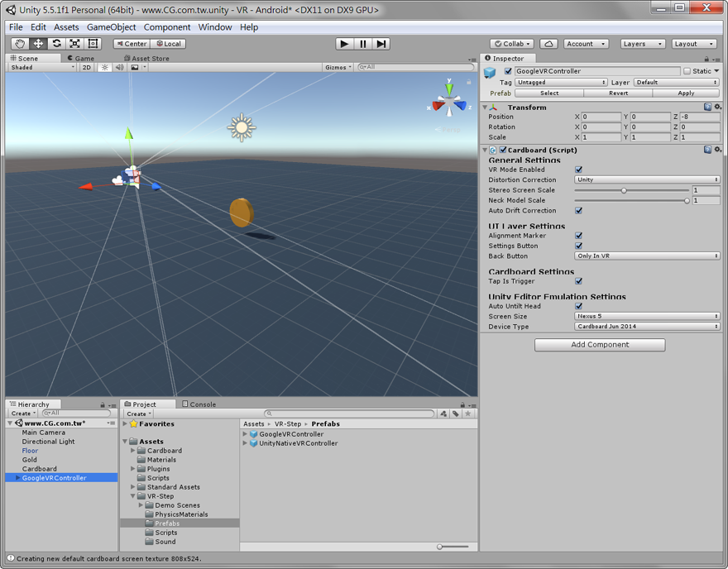Open Distortion Correction dropdown
Viewport: 728px width, 569px height.
pos(647,179)
